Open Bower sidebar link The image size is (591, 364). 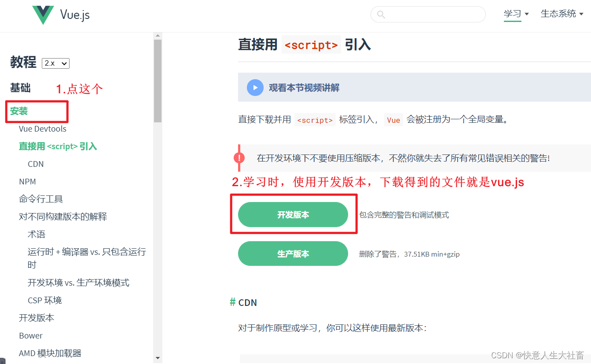click(31, 335)
